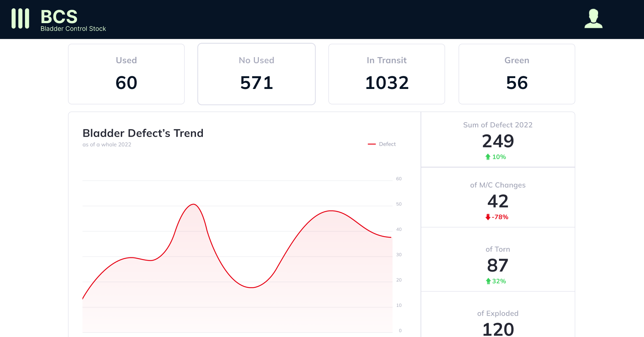Click the 'of M/C Changes' label
The height and width of the screenshot is (337, 644).
[x=498, y=185]
